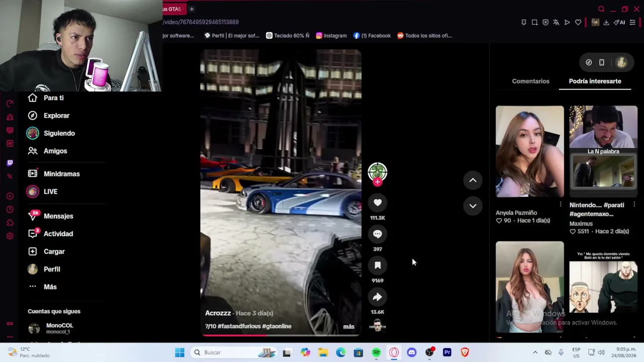Click the #fastandfurious hashtag

[x=239, y=326]
